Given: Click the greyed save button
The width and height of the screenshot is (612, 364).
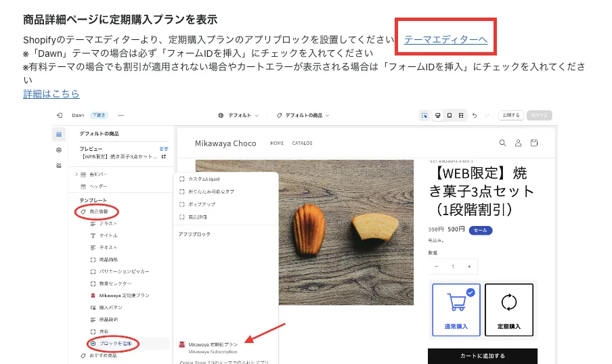Looking at the screenshot, I should (x=540, y=115).
